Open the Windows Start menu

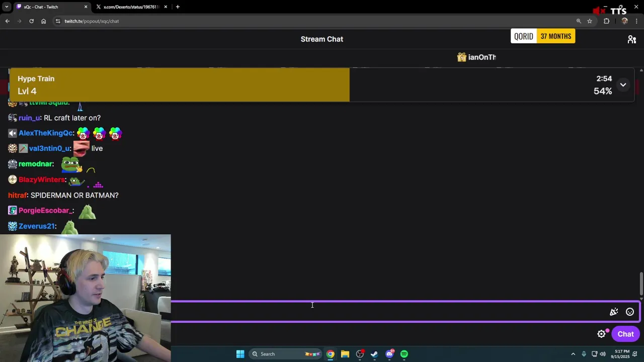coord(240,354)
